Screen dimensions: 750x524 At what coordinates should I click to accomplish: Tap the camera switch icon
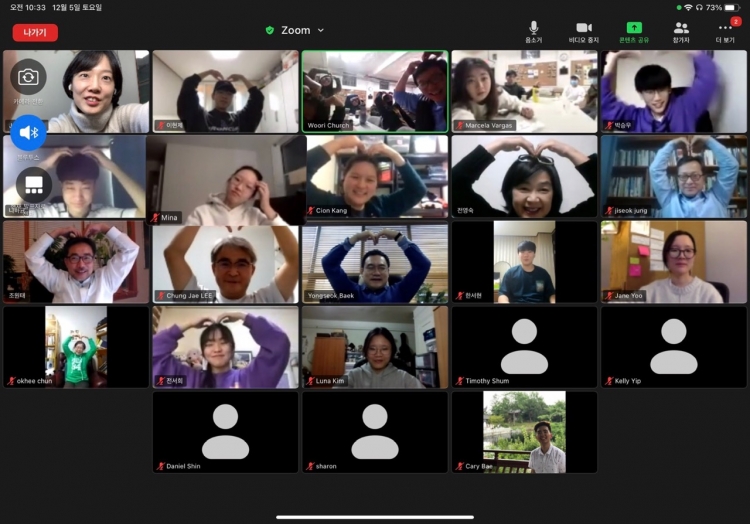coord(28,77)
